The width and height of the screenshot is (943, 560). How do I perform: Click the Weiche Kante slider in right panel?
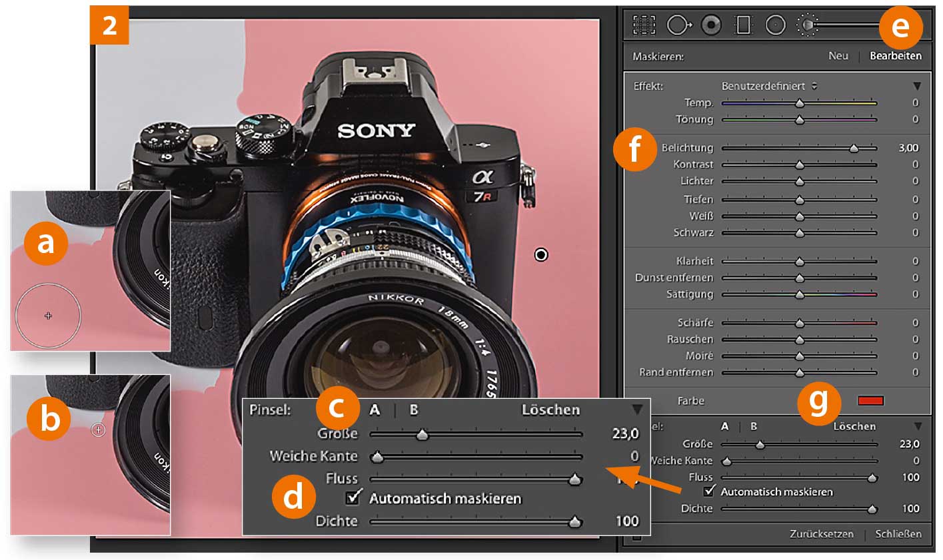coord(800,461)
